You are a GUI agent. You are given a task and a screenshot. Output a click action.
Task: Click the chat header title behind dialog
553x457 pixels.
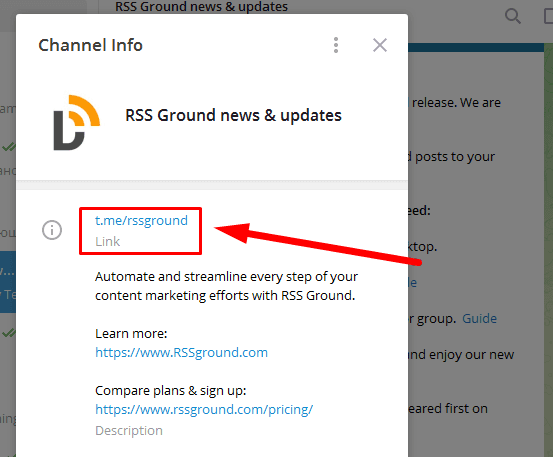(x=201, y=6)
